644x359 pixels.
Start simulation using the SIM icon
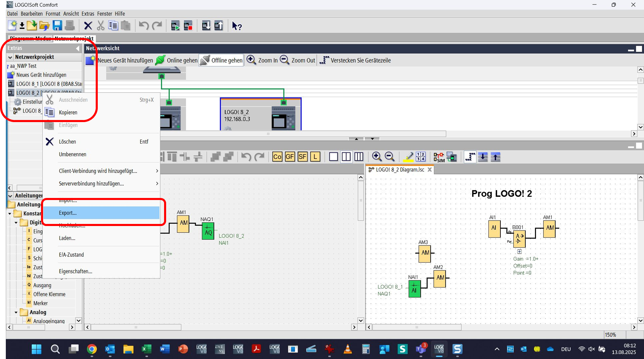coord(439,157)
